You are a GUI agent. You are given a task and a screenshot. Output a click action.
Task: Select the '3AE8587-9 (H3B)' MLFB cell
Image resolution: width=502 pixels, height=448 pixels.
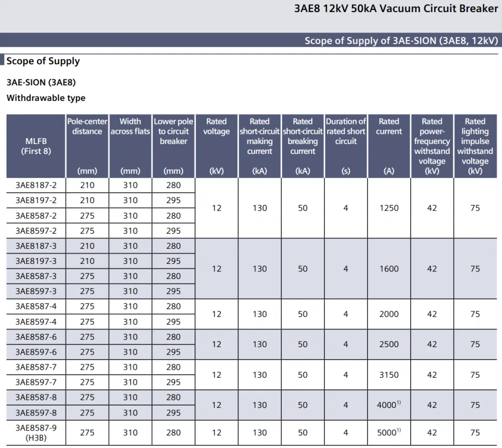click(36, 432)
